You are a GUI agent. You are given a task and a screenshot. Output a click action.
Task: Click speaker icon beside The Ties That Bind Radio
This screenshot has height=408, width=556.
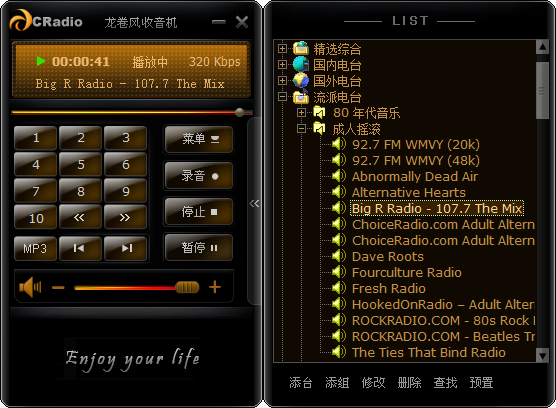[339, 352]
